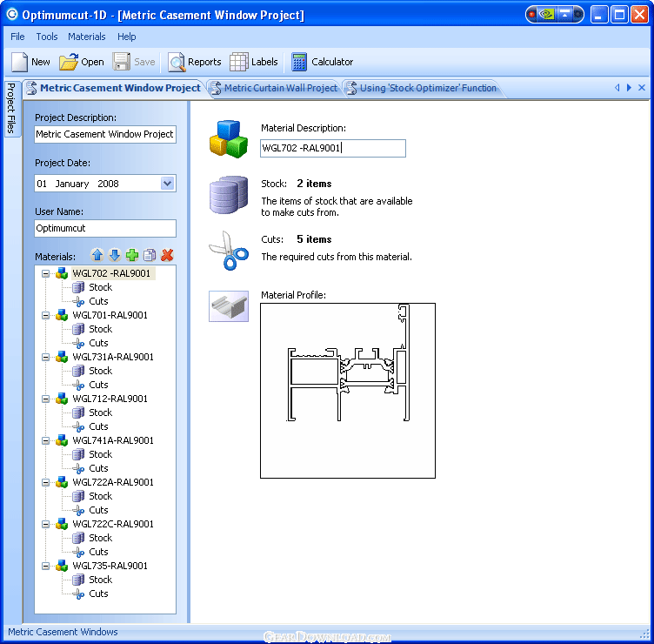The width and height of the screenshot is (654, 644).
Task: Select WGL712-RAL9001 material in tree
Action: 110,399
